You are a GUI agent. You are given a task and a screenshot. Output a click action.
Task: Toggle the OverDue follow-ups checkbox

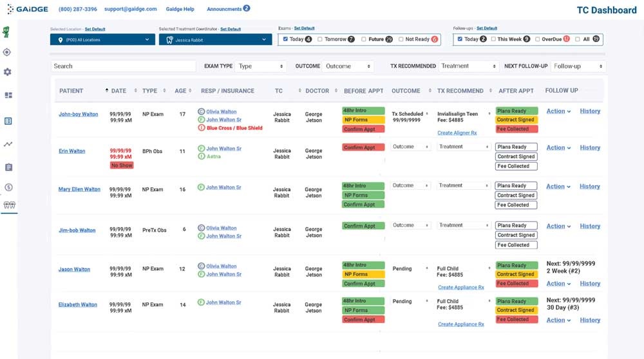coord(537,39)
